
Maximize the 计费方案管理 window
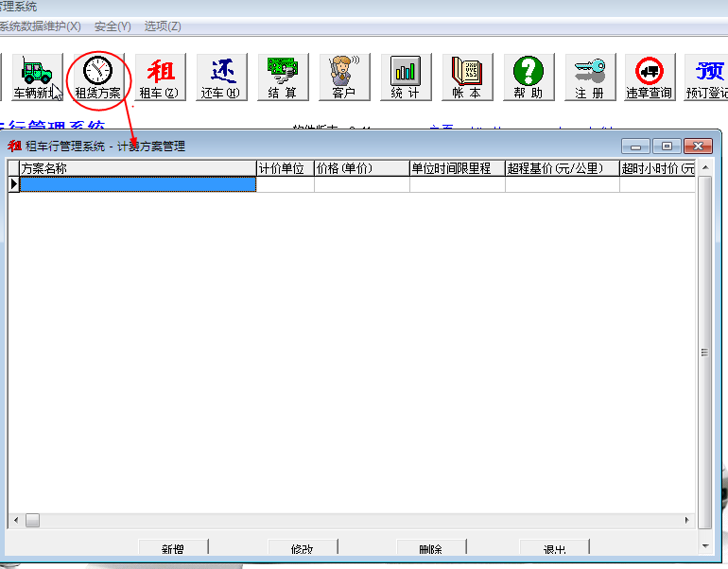coord(667,147)
